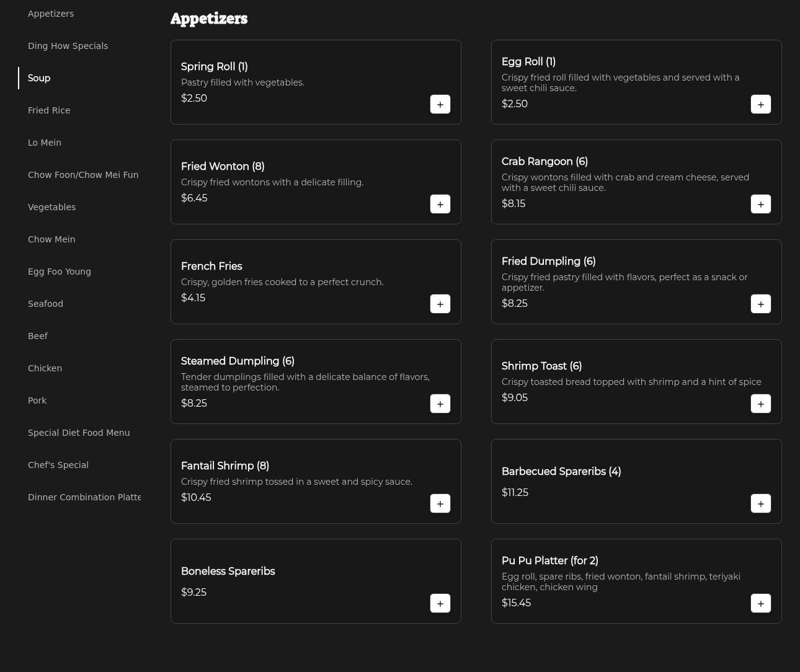Add Fried Wonton (8) to cart
The width and height of the screenshot is (800, 672).
440,204
